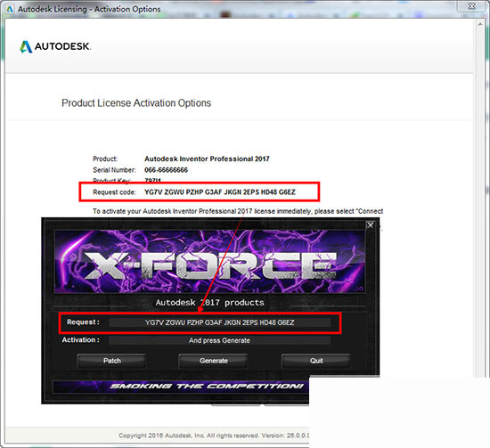Click the Autodesk logo in the header

pyautogui.click(x=55, y=46)
